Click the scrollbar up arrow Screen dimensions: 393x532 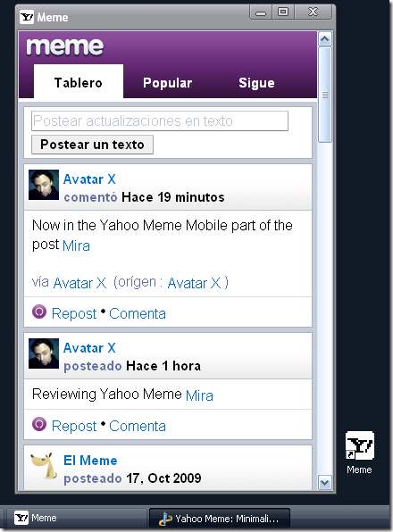(x=325, y=39)
